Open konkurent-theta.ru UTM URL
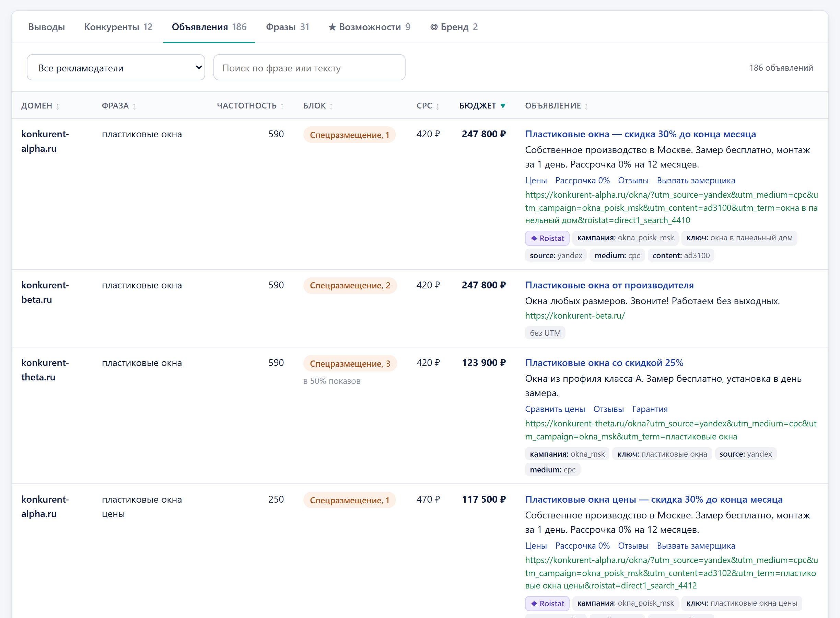840x618 pixels. click(670, 430)
